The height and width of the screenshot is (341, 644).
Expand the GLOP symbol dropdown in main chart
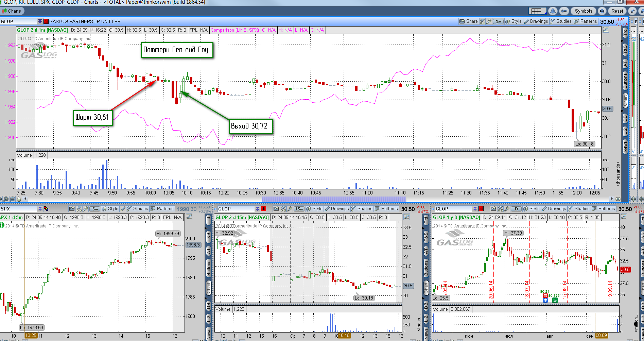[x=40, y=21]
